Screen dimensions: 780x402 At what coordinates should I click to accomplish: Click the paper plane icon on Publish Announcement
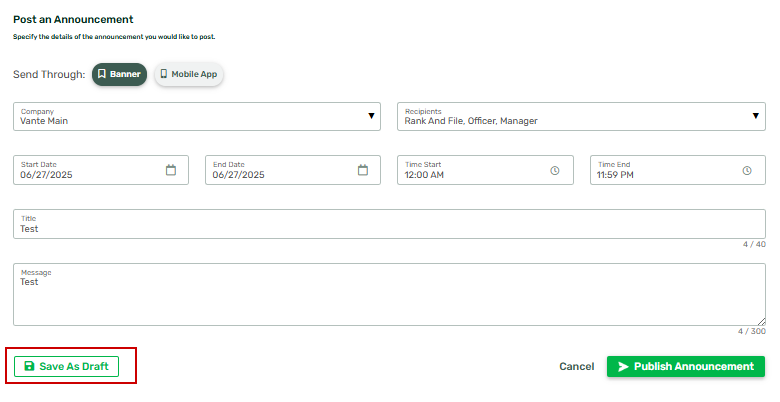click(623, 367)
